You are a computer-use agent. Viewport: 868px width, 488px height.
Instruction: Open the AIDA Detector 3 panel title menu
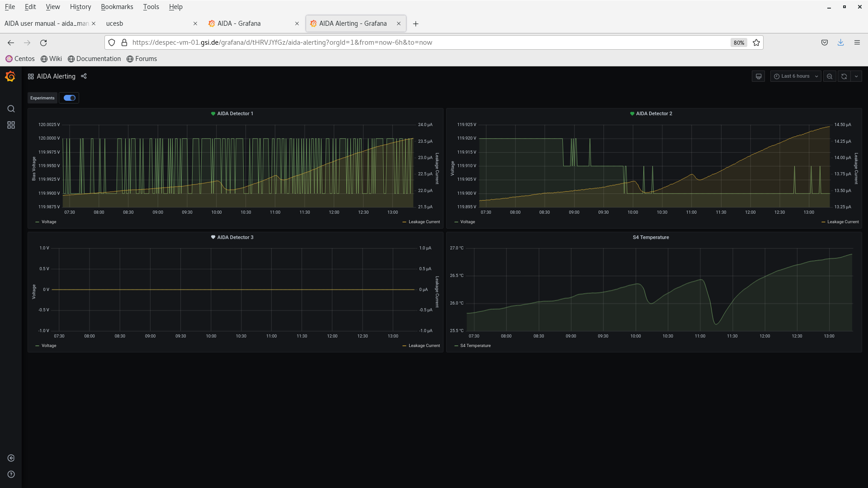235,237
